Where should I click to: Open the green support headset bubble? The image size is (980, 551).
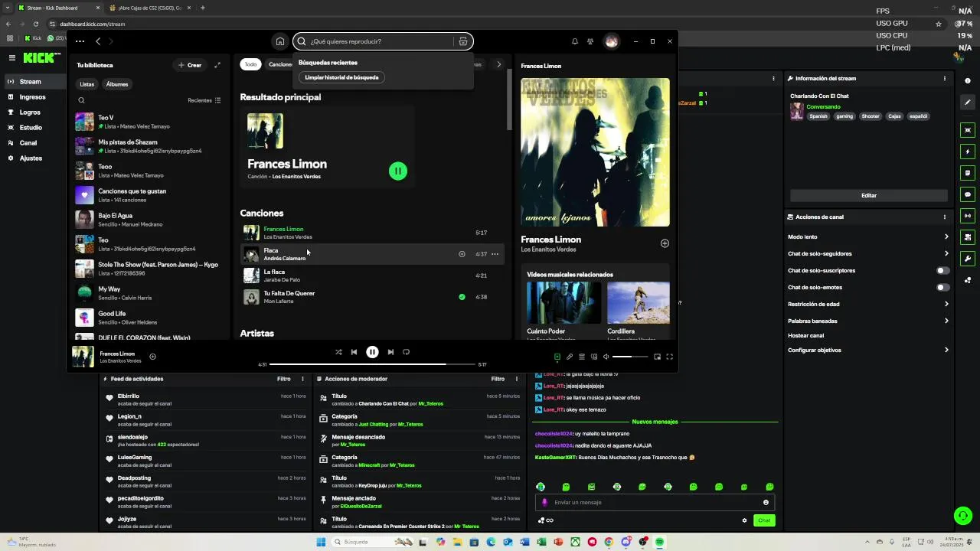click(x=962, y=516)
